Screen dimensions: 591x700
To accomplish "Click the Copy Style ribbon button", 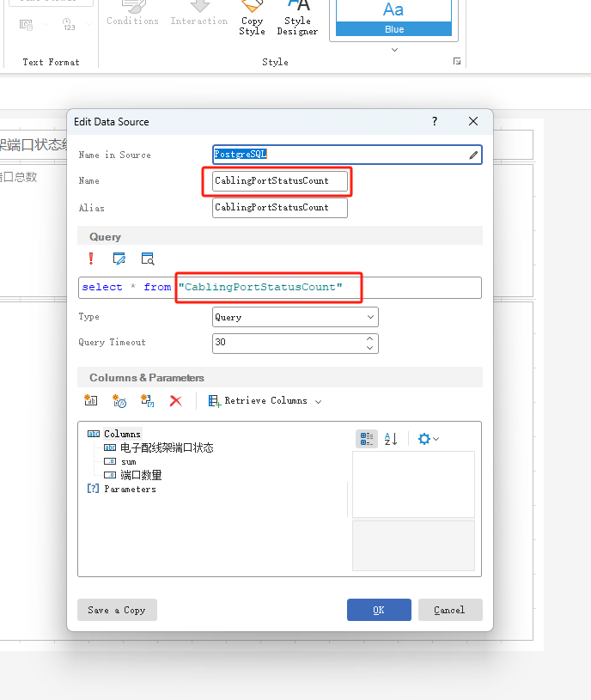I will point(253,18).
